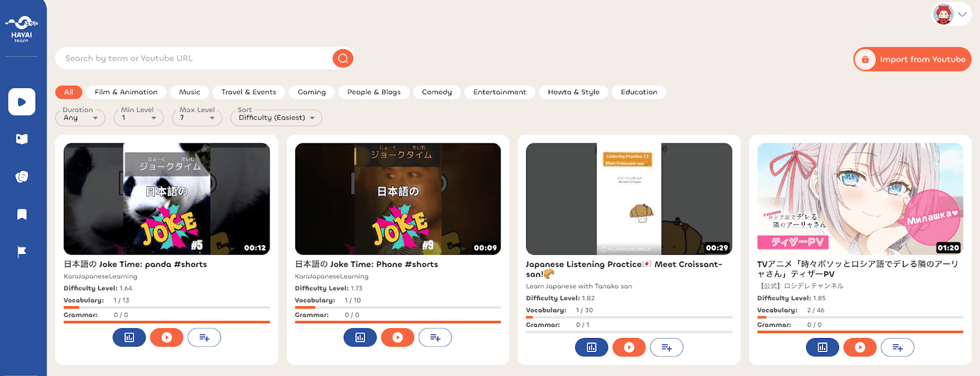The image size is (980, 376).
Task: Expand the account menu chevron
Action: (x=963, y=15)
